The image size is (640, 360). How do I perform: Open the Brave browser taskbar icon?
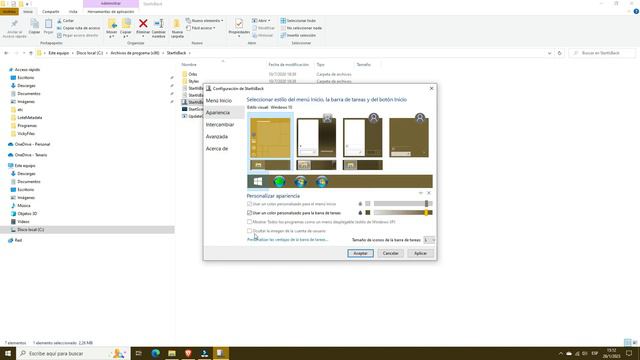point(188,353)
